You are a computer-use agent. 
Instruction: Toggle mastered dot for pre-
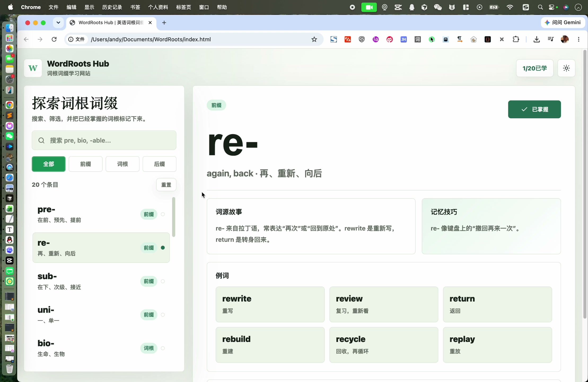coord(163,214)
